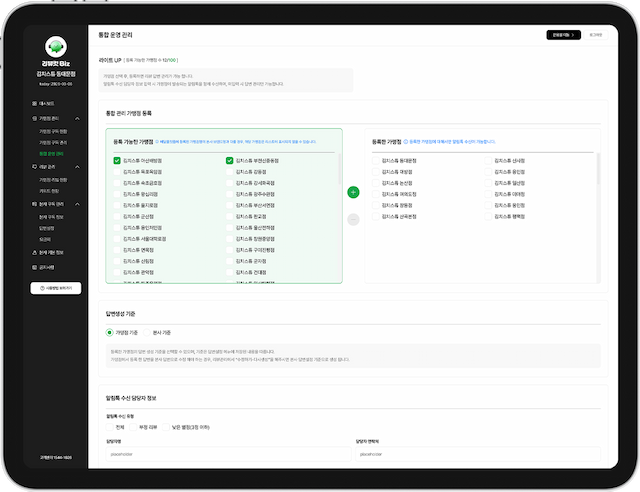Collapse the 점검 구독 관리 sidebar section
Viewport: 640px width, 492px height.
point(79,203)
